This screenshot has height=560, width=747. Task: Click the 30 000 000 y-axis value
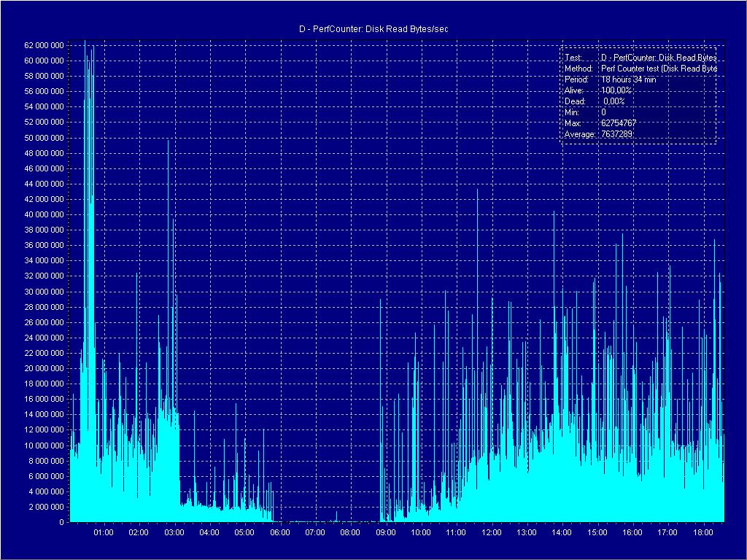pyautogui.click(x=45, y=292)
